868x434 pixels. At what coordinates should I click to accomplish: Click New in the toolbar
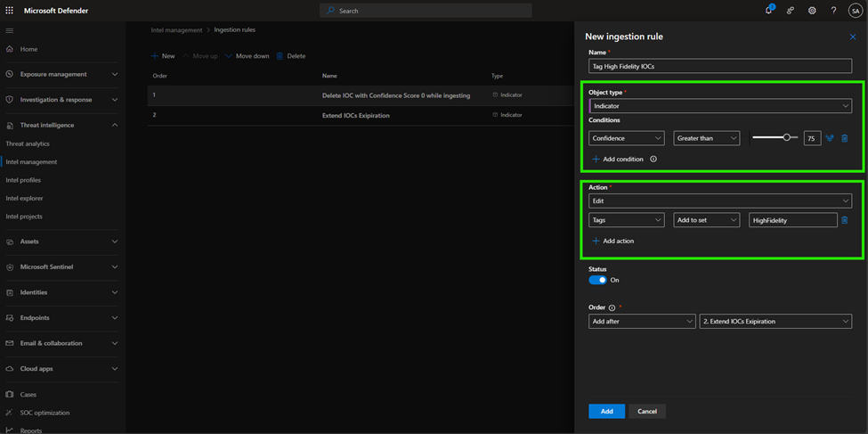click(163, 56)
